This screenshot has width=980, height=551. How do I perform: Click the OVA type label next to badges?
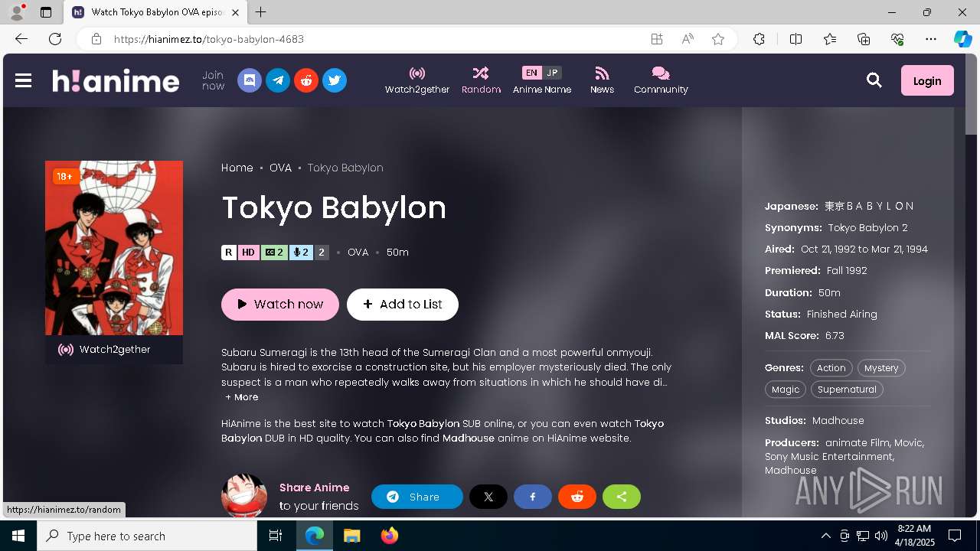coord(358,253)
